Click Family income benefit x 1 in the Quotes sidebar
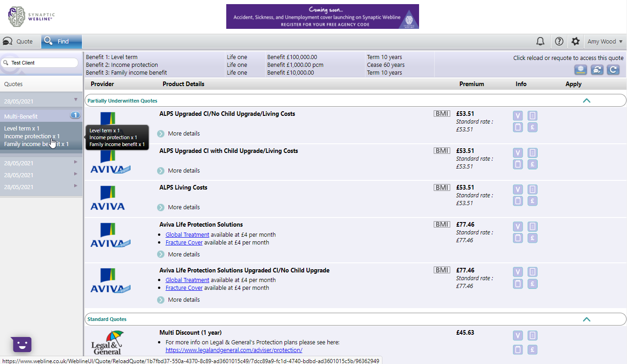 click(x=37, y=144)
